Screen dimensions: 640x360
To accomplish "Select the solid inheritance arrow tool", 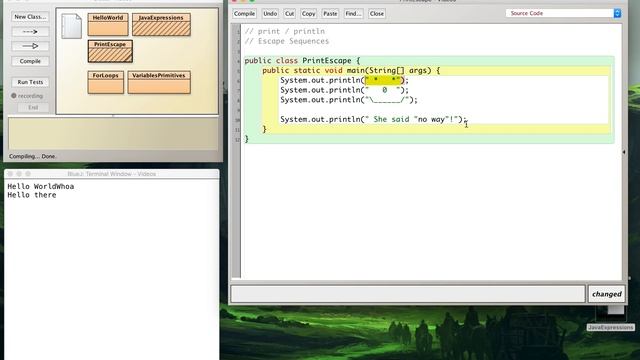I will point(30,46).
